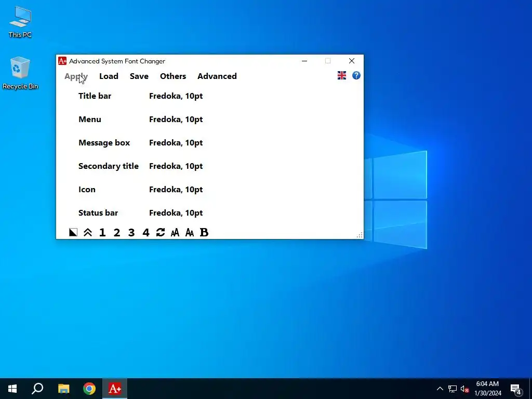Open taskbar Search
The width and height of the screenshot is (532, 399).
click(x=37, y=389)
